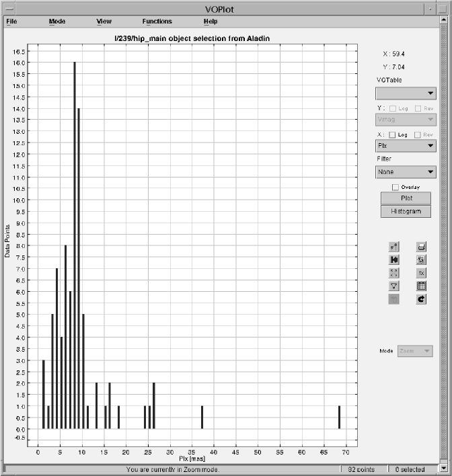Click the four-arrows expand icon
This screenshot has height=476, width=452.
[x=394, y=273]
